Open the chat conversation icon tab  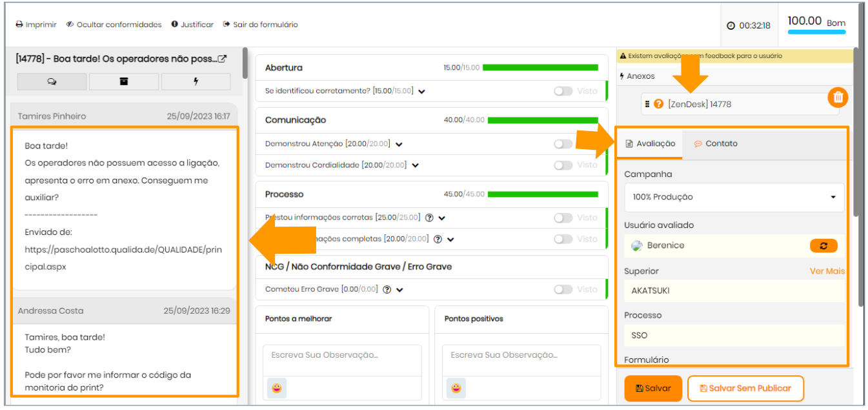pyautogui.click(x=52, y=81)
